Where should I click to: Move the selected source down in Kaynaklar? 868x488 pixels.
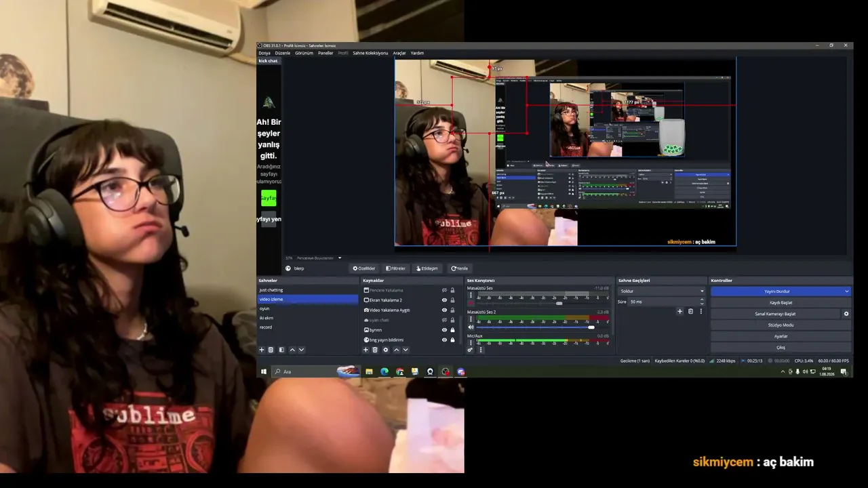coord(406,350)
